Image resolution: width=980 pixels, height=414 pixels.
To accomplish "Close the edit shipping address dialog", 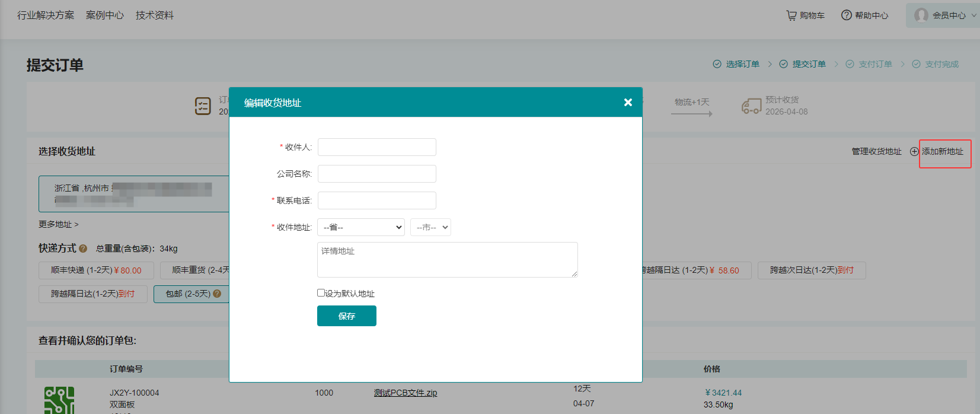I will coord(628,103).
